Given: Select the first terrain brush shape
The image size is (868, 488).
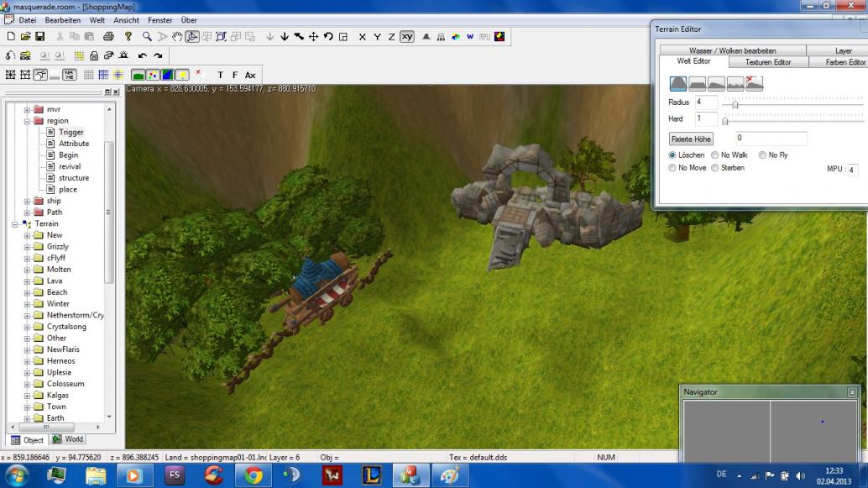Looking at the screenshot, I should [x=678, y=83].
